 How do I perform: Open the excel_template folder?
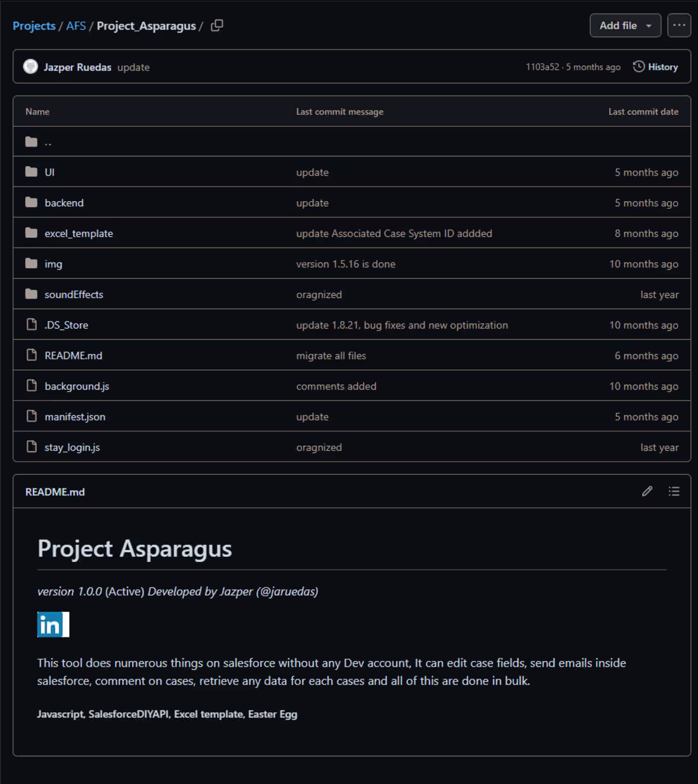click(79, 233)
